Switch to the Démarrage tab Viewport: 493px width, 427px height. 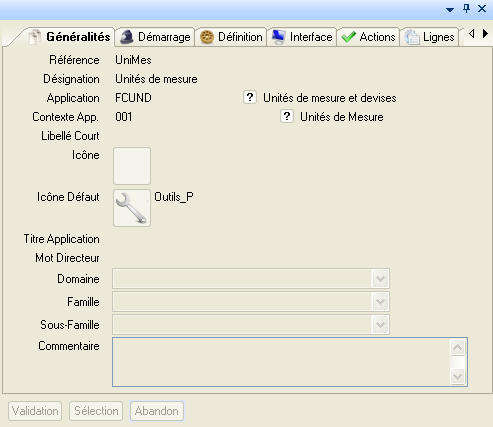(155, 37)
